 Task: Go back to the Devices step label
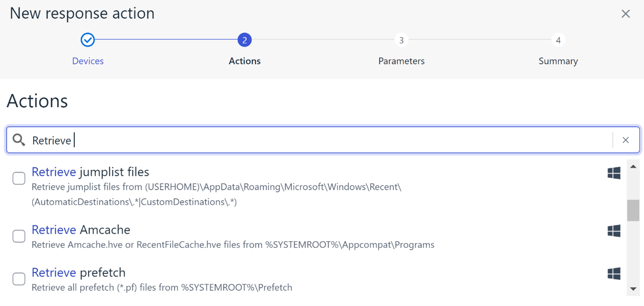coord(88,61)
